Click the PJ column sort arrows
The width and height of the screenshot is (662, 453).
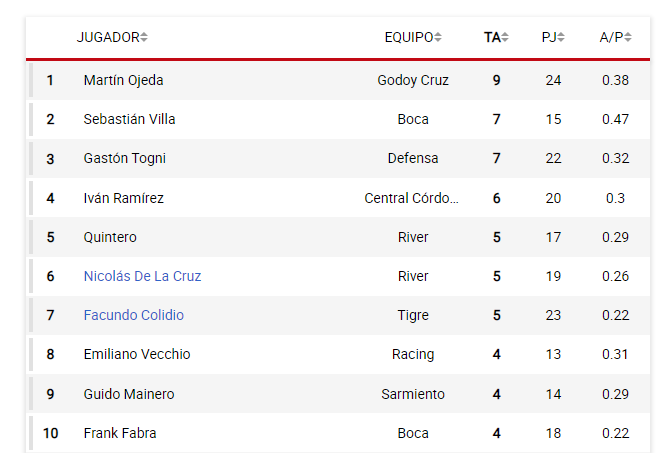[561, 37]
